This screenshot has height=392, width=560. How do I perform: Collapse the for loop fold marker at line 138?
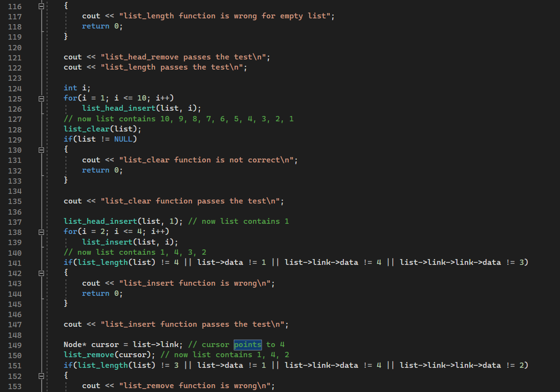coord(41,232)
